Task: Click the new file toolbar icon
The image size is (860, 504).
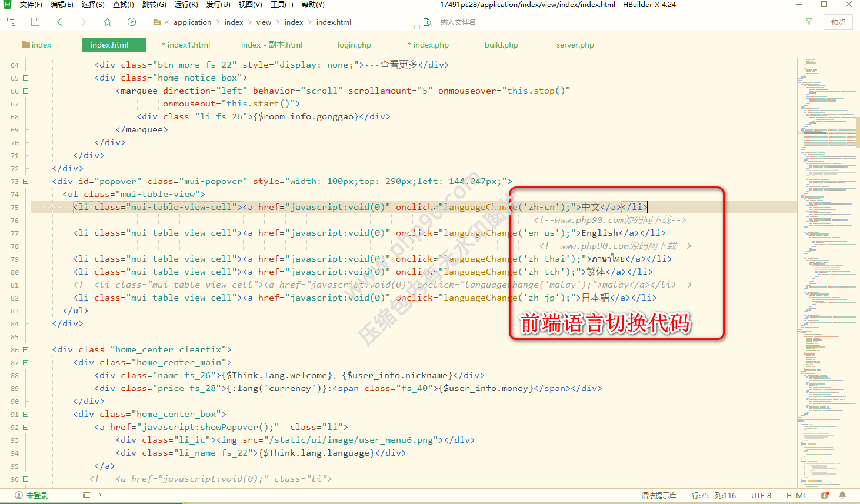Action: point(11,22)
